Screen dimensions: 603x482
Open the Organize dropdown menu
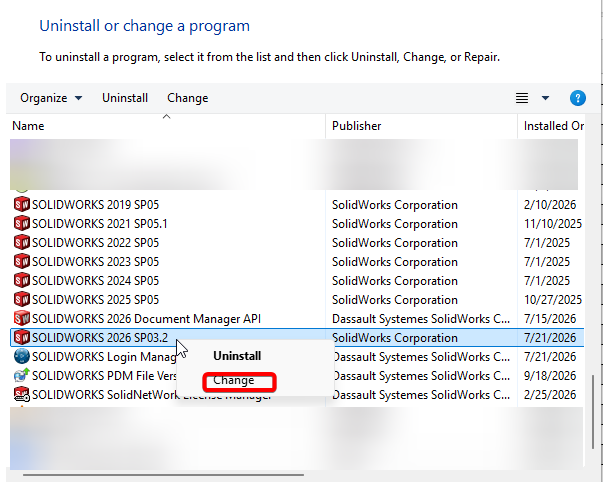[x=51, y=98]
